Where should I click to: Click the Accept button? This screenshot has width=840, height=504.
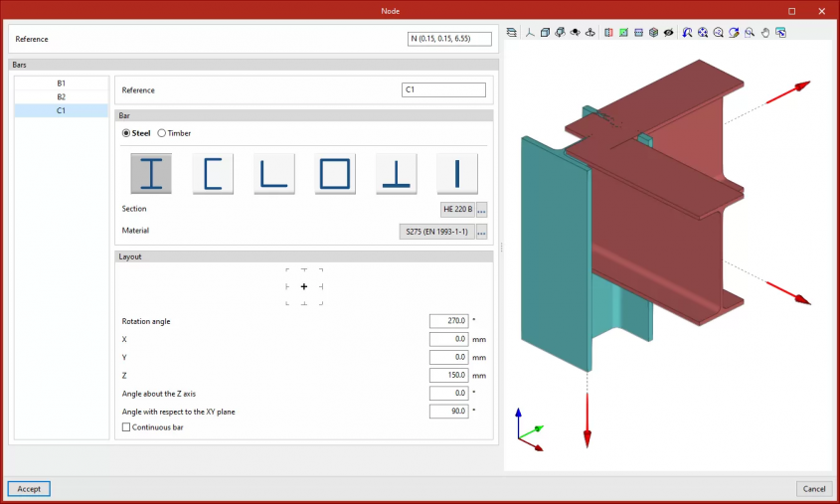(x=29, y=489)
